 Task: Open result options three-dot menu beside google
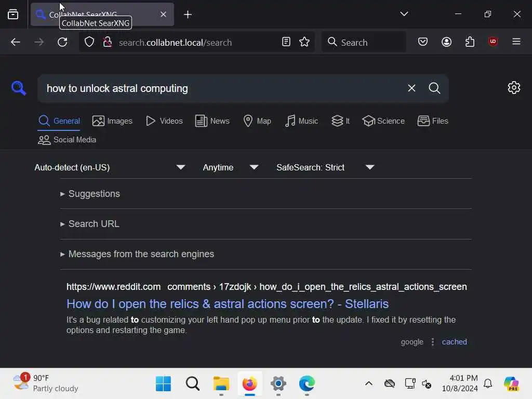(x=433, y=342)
